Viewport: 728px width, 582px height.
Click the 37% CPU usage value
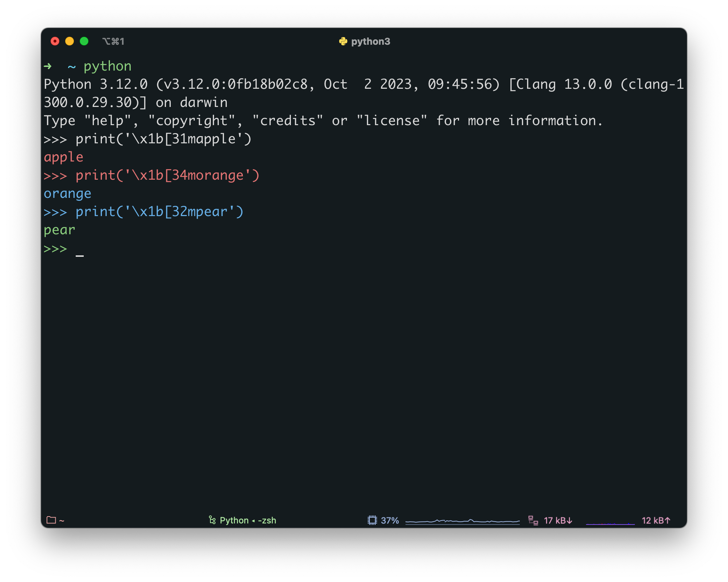(390, 521)
